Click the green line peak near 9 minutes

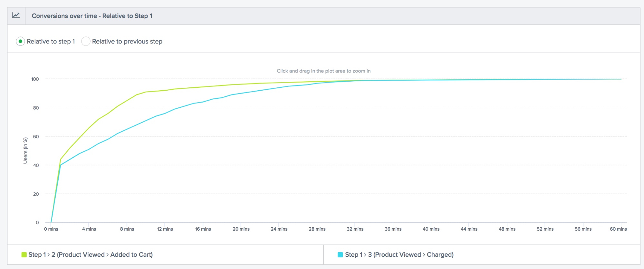(x=137, y=95)
